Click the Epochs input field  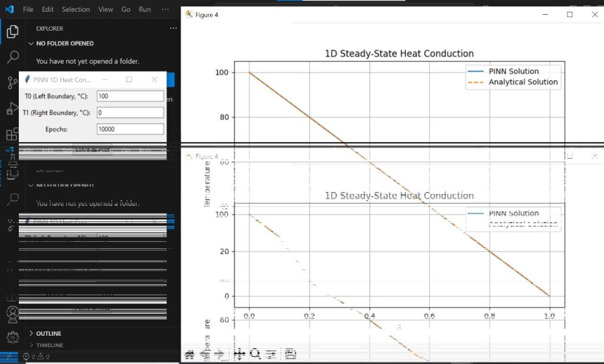coord(130,129)
